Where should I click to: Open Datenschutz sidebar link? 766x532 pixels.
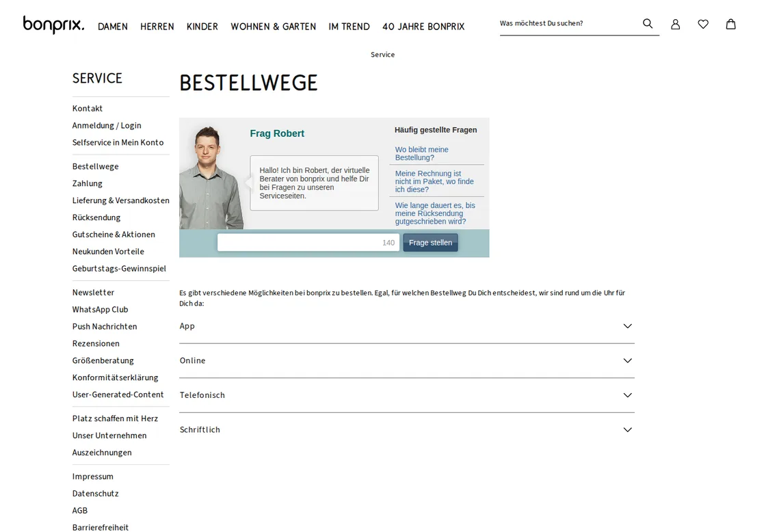(x=95, y=494)
